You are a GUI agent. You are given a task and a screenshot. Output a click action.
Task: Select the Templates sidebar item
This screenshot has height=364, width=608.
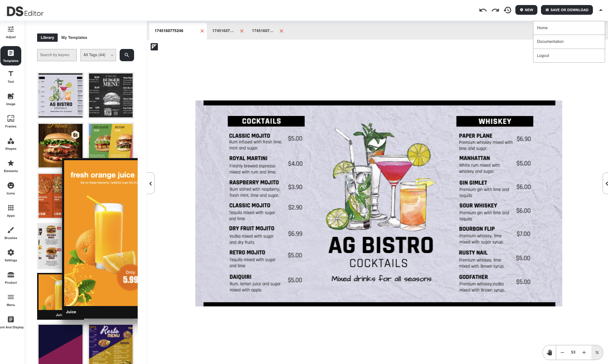11,56
